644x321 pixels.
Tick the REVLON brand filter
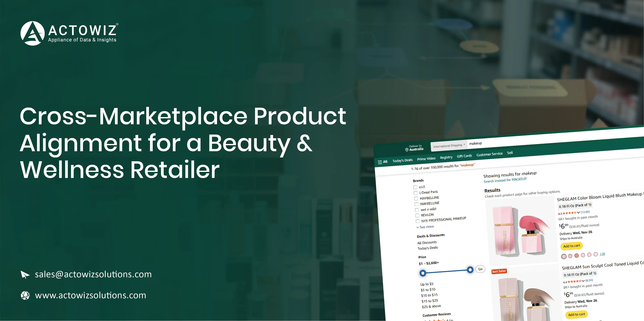(417, 215)
